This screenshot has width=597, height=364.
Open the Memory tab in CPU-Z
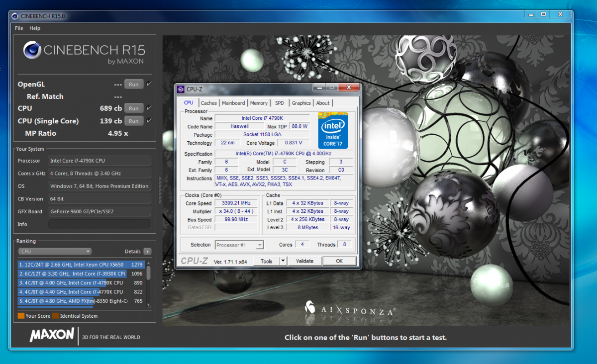[x=259, y=103]
